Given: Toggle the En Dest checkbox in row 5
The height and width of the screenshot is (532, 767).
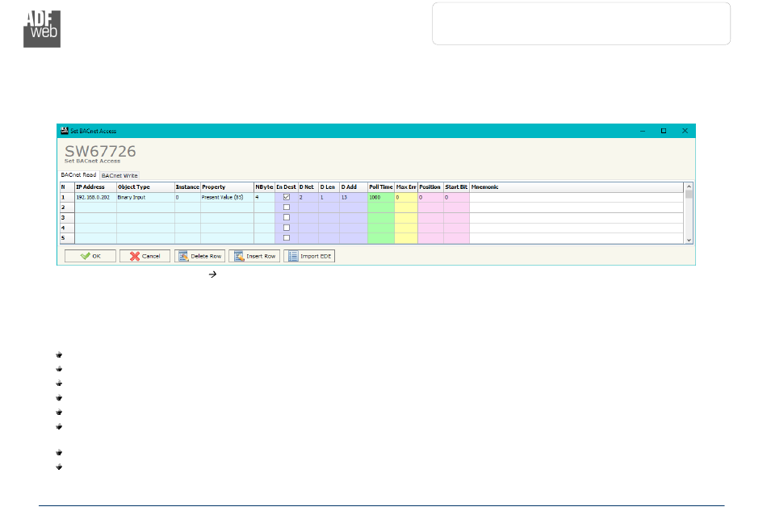Looking at the screenshot, I should coord(287,238).
